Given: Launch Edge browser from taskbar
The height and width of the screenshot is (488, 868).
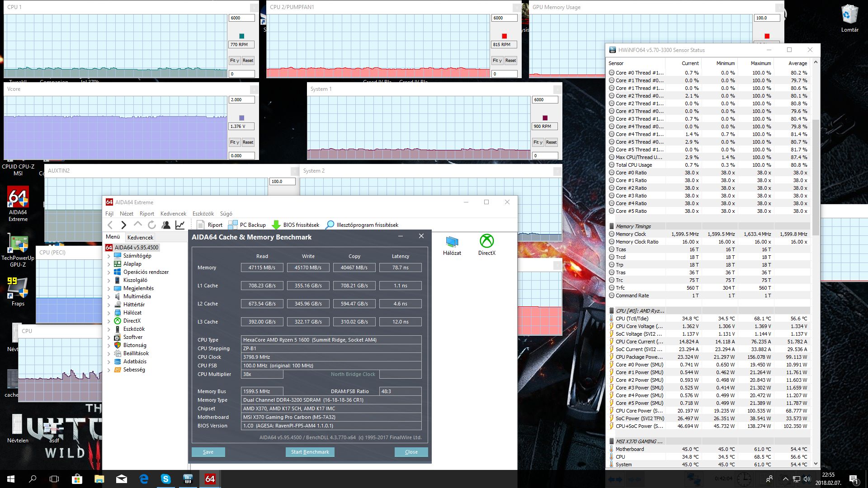Looking at the screenshot, I should click(x=144, y=479).
